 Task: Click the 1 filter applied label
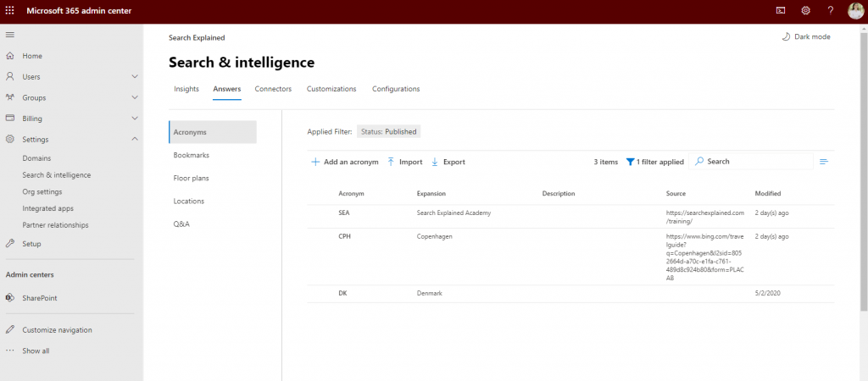pos(659,162)
